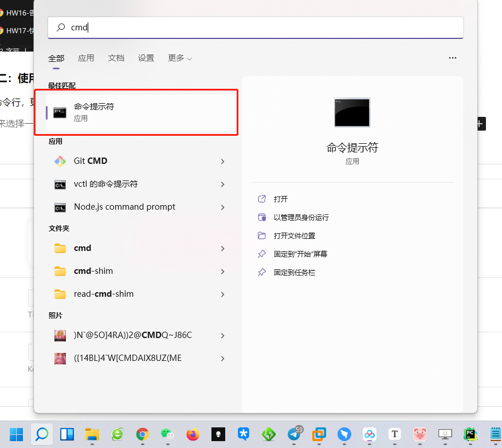This screenshot has width=502, height=448.
Task: Open the black alien-head app in taskbar
Action: coord(218,434)
